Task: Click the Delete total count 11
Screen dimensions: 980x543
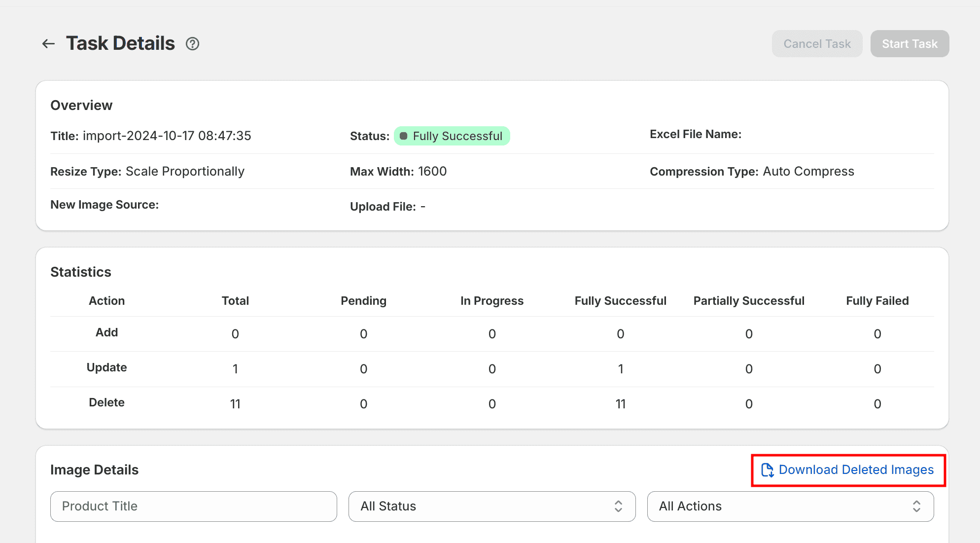Action: pos(235,404)
